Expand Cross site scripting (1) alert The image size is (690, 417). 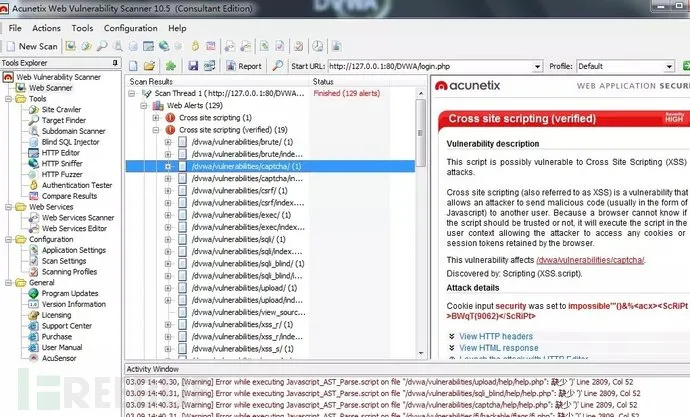pyautogui.click(x=156, y=118)
